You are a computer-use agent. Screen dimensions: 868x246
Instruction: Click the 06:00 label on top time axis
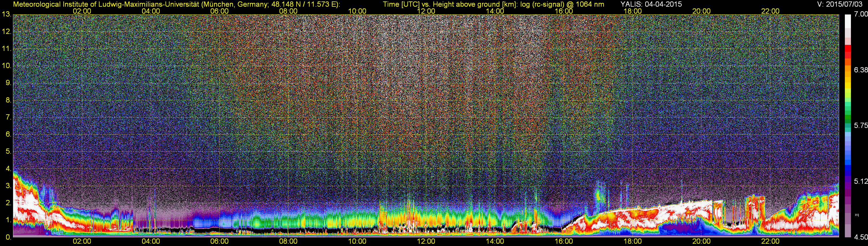click(x=219, y=11)
